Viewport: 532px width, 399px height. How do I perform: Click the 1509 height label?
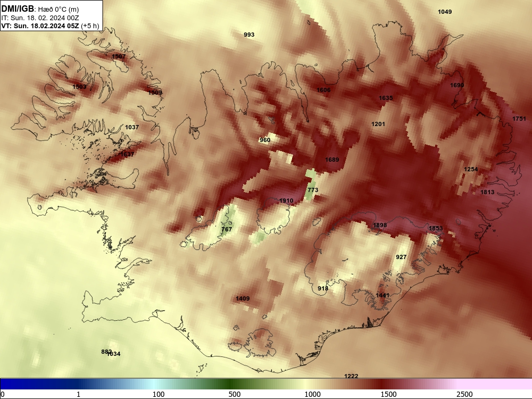(155, 93)
